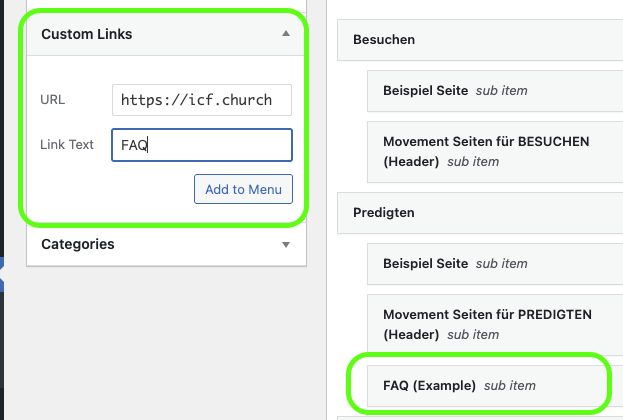Click the Categories panel heading text
Viewport: 623px width, 420px height.
point(78,244)
